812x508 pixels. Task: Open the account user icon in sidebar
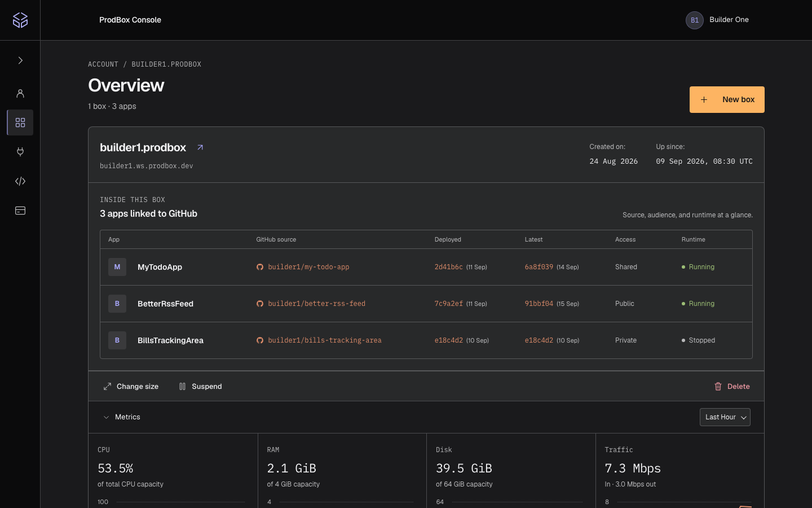coord(20,93)
